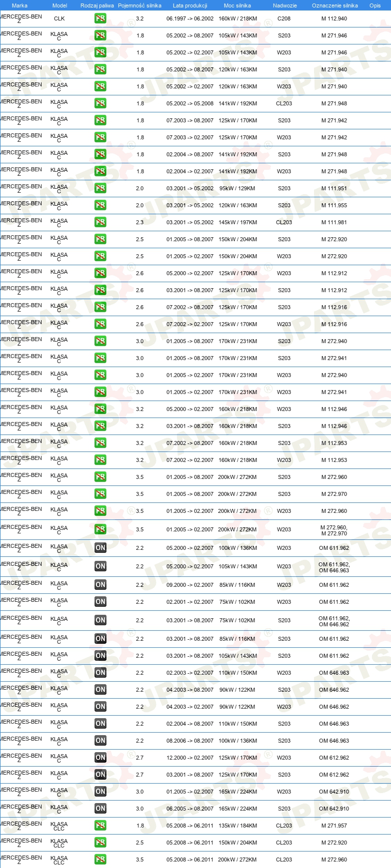Click petrol icon in the M 111.951 row
The image size is (391, 868).
pos(100,188)
